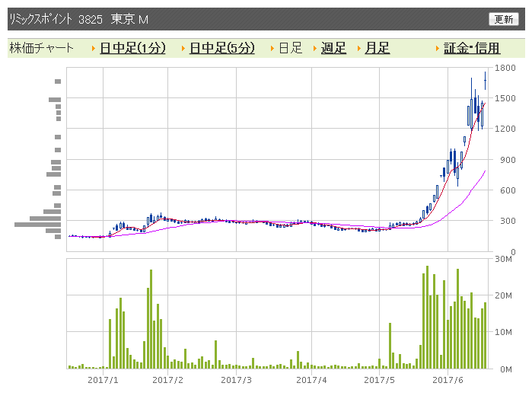Click the longest gray price-volume profile bar
This screenshot has width=532, height=399.
[x=37, y=225]
